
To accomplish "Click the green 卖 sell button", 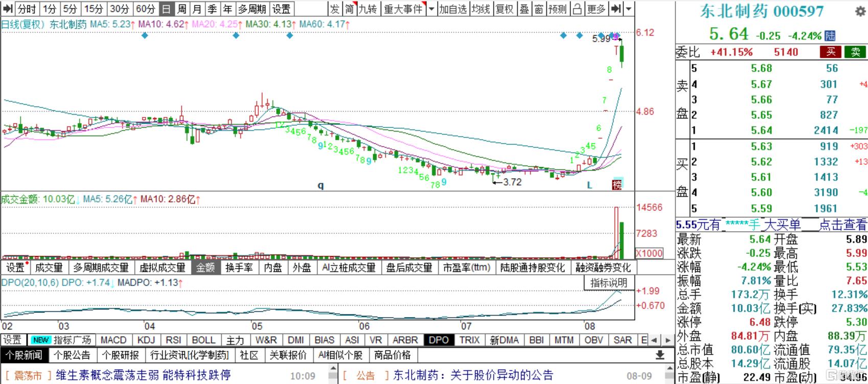I will coord(855,52).
